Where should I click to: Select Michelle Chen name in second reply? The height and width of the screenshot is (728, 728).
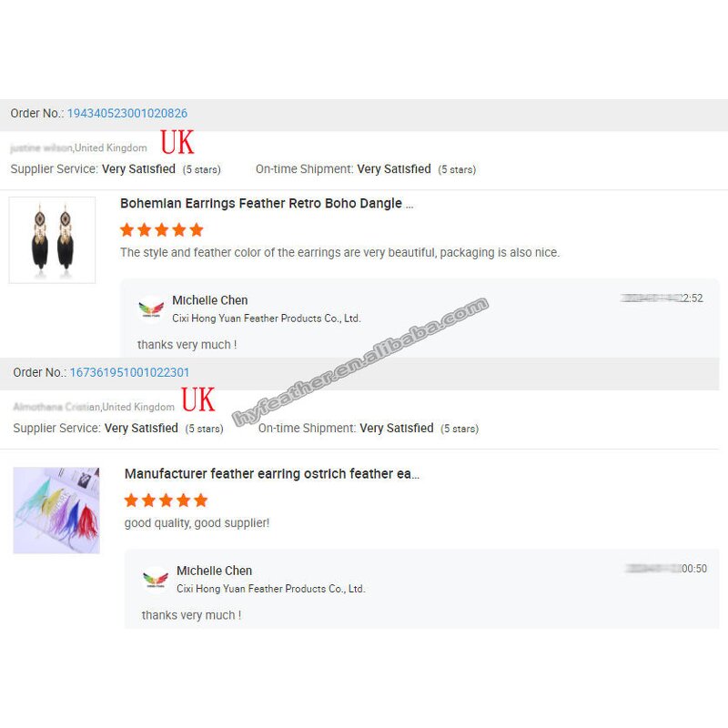pos(214,571)
